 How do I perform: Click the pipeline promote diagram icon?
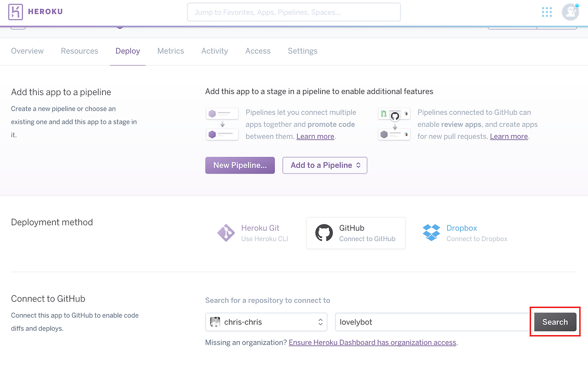(222, 124)
